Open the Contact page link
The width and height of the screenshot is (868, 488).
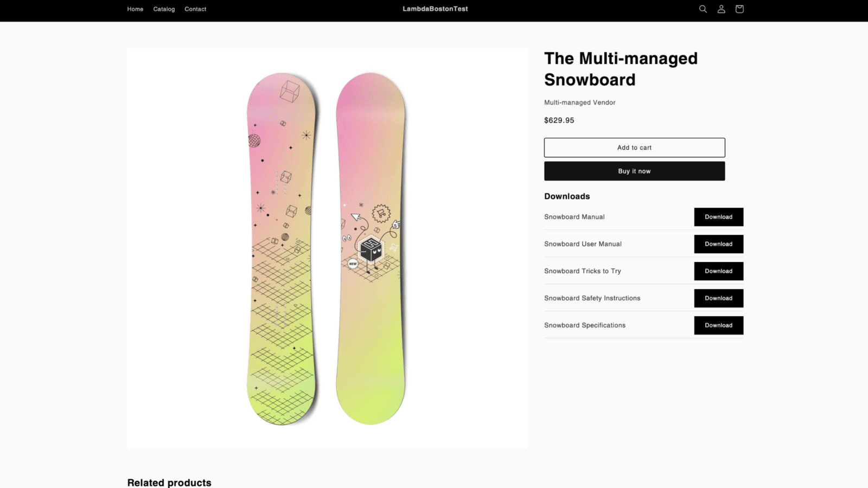195,9
